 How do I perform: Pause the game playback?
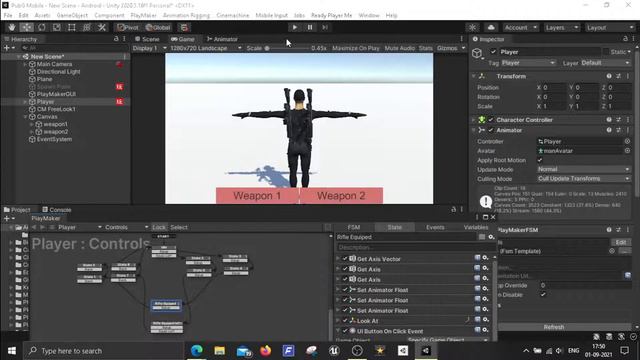pyautogui.click(x=310, y=27)
